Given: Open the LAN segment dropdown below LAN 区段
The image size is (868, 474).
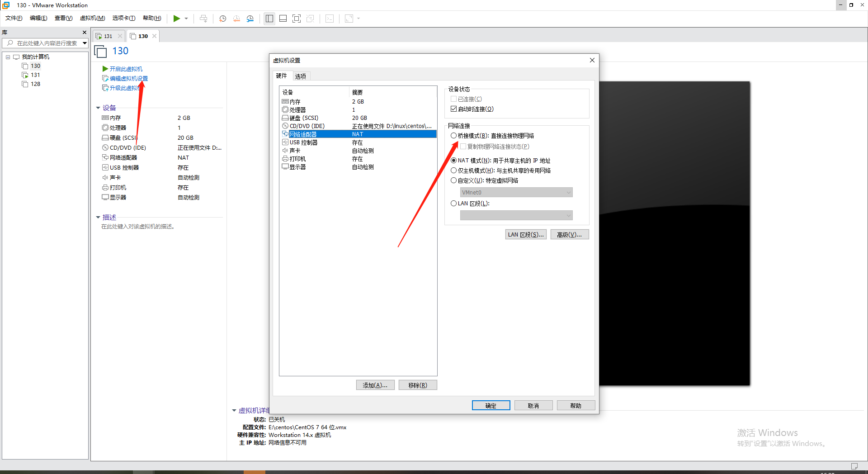Looking at the screenshot, I should [516, 216].
